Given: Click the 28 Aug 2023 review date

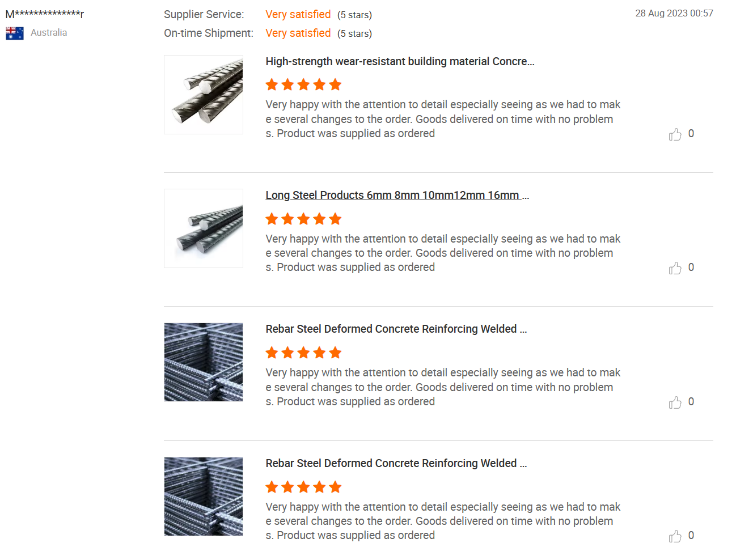Looking at the screenshot, I should coord(674,13).
